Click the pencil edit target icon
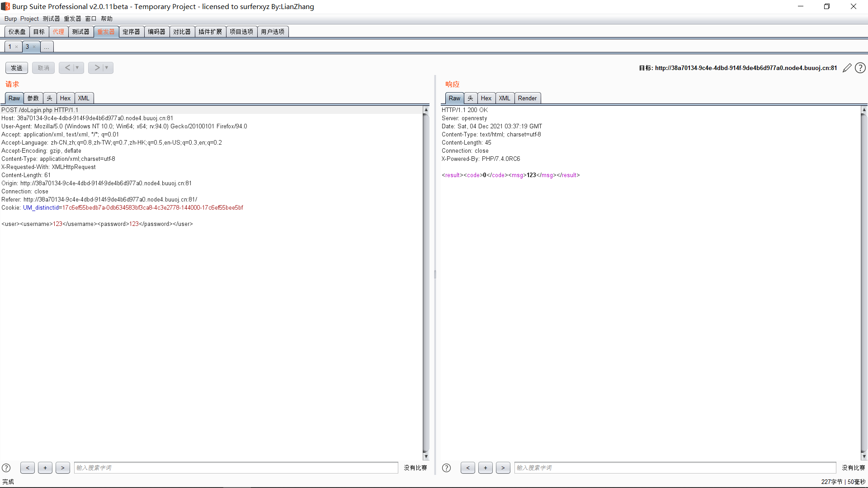 pos(847,68)
